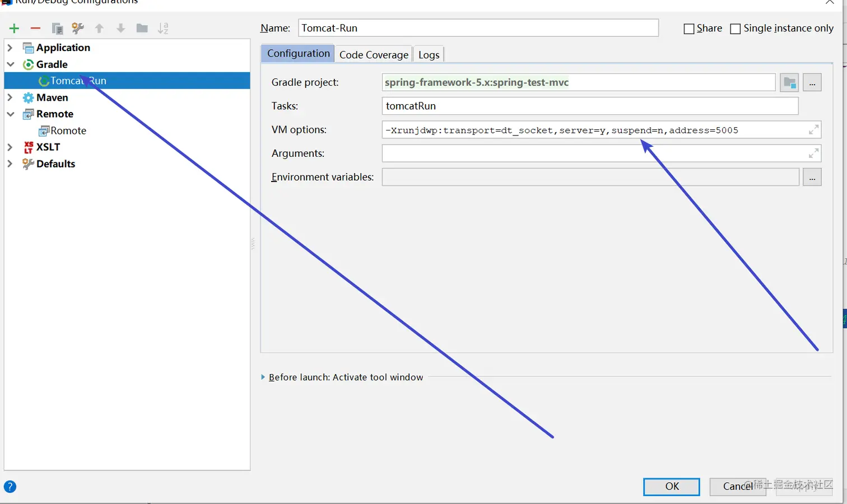The height and width of the screenshot is (504, 847).
Task: Focus the Gradle project field
Action: tap(579, 82)
